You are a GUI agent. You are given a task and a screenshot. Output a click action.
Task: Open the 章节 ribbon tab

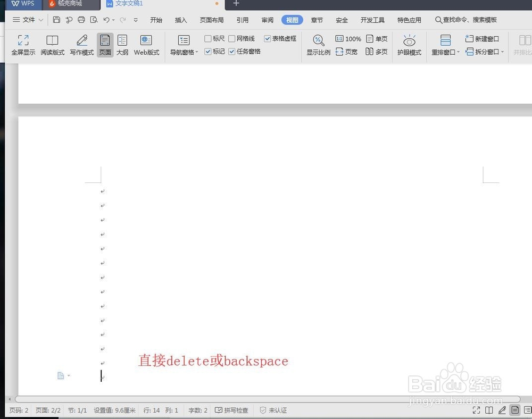point(317,20)
